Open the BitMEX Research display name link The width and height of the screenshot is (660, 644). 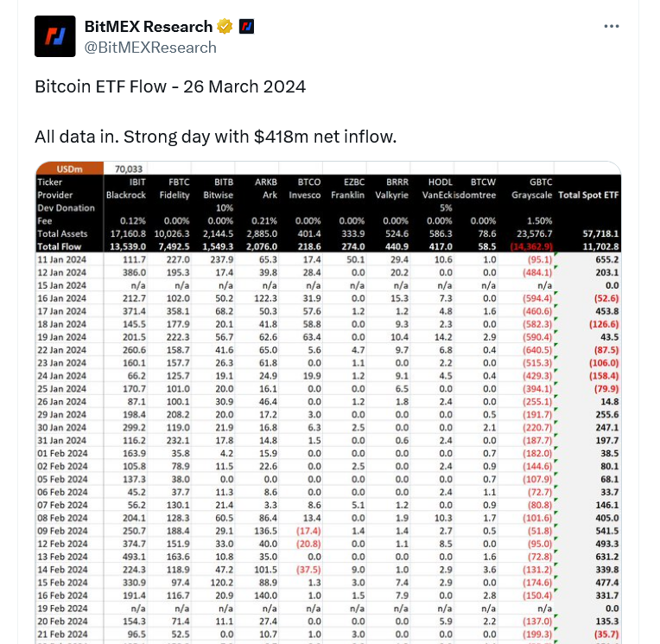point(148,27)
